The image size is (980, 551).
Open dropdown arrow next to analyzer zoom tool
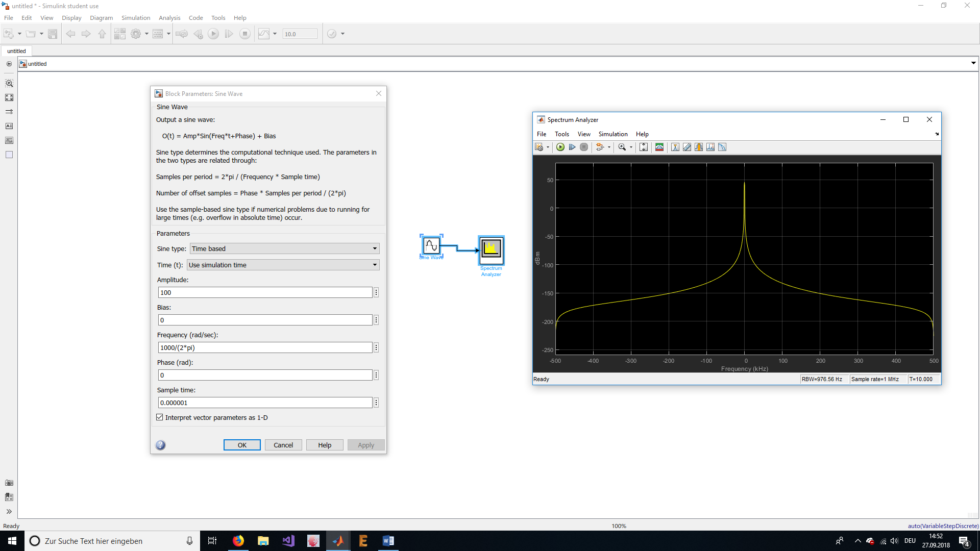point(631,147)
